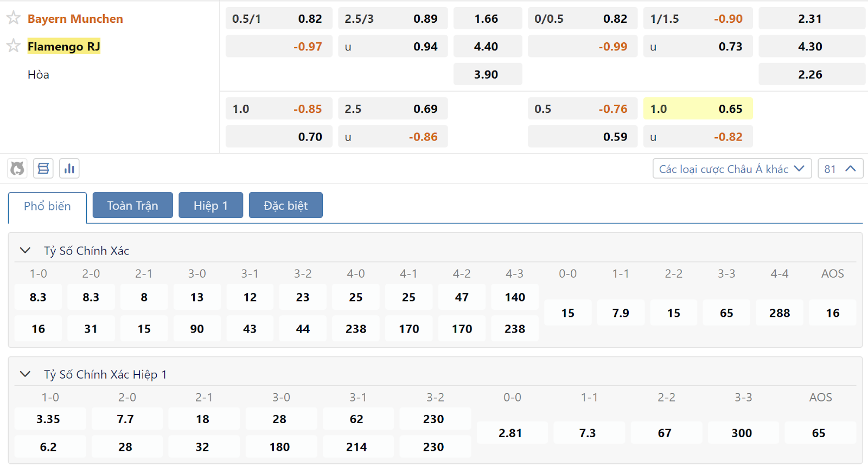Click the Flamengo RJ team name
Screen dimensions: 868x466
[x=64, y=47]
